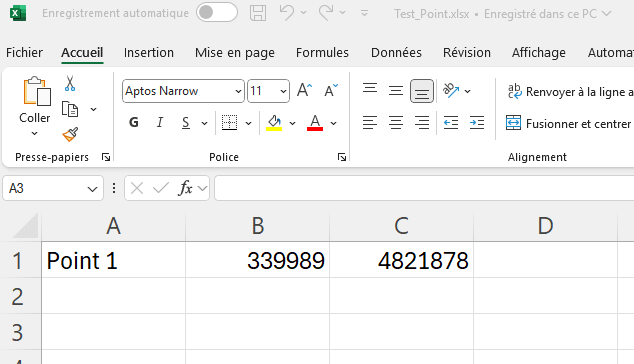This screenshot has height=364, width=634.
Task: Toggle the bottom align icon
Action: coord(422,91)
